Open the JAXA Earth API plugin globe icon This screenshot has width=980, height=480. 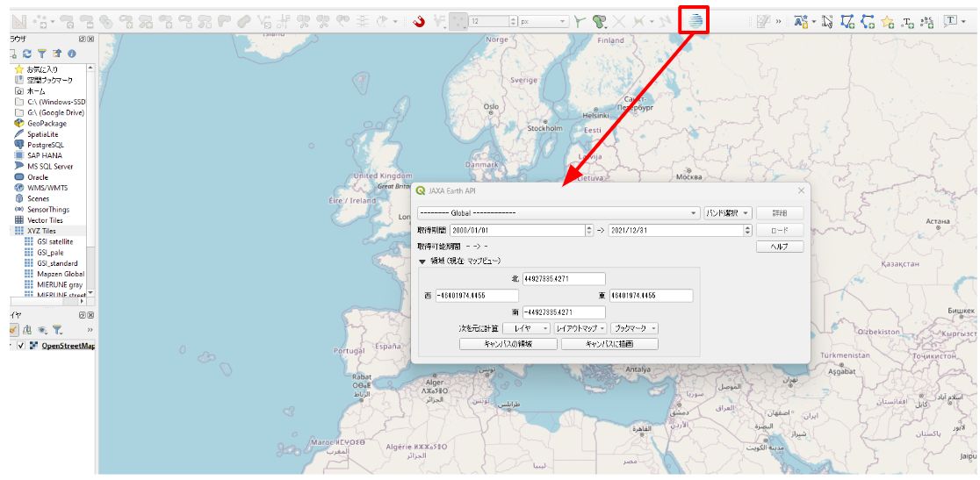[695, 21]
